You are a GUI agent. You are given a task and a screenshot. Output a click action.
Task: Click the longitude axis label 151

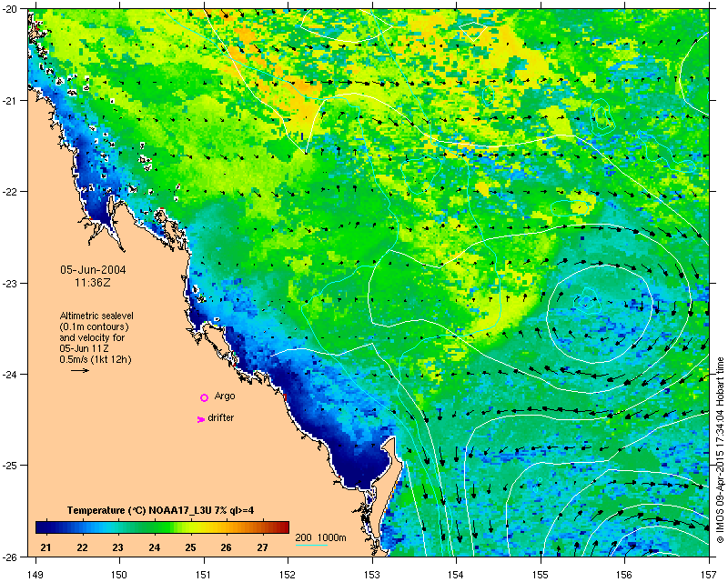tap(204, 575)
